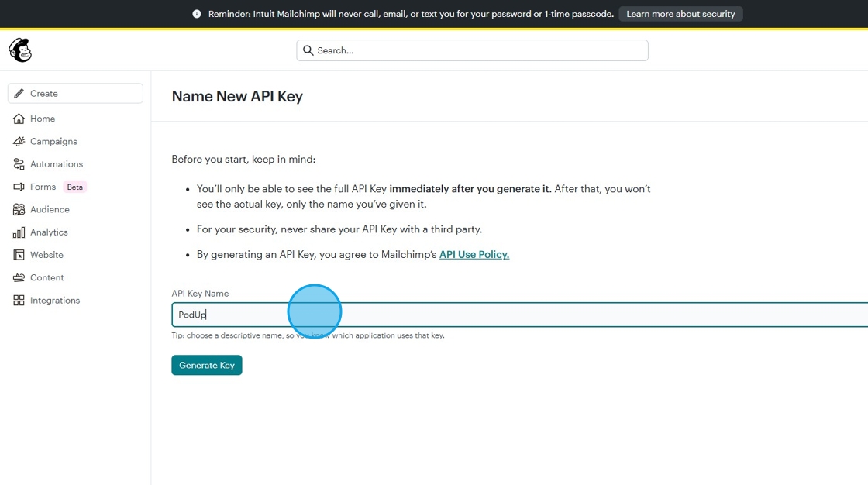Image resolution: width=868 pixels, height=485 pixels.
Task: Go to Automations in the sidebar
Action: (x=57, y=164)
